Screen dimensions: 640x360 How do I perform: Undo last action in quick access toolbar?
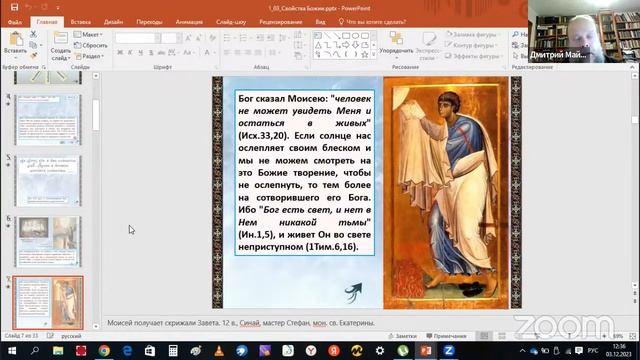coord(28,7)
